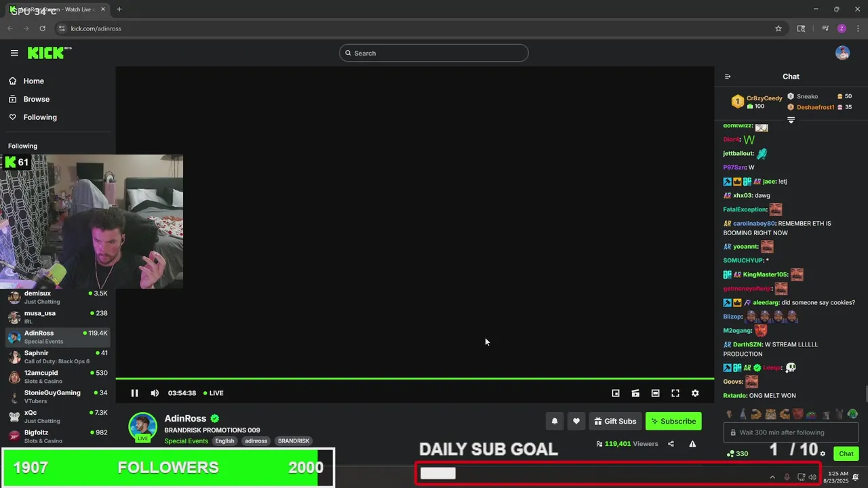This screenshot has width=868, height=488.
Task: Click AdinRoss profile avatar below the video
Action: pyautogui.click(x=143, y=426)
